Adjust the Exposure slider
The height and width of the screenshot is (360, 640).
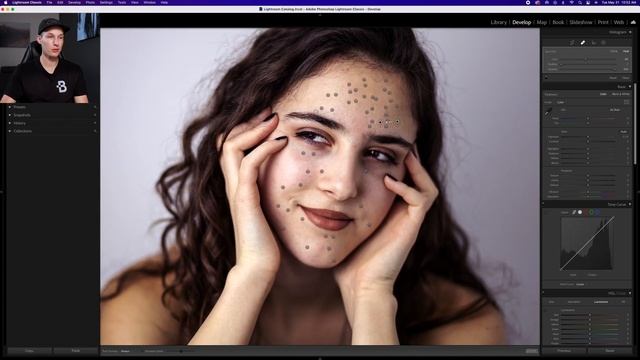(589, 137)
